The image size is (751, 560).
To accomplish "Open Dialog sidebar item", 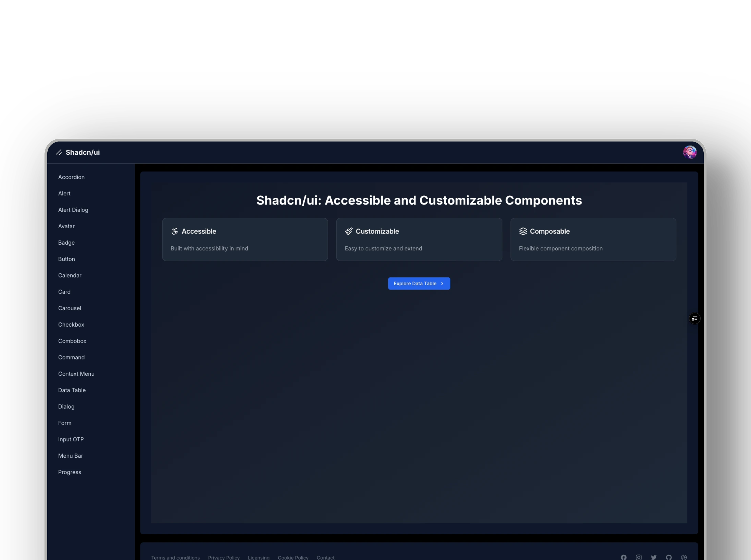I will 66,406.
